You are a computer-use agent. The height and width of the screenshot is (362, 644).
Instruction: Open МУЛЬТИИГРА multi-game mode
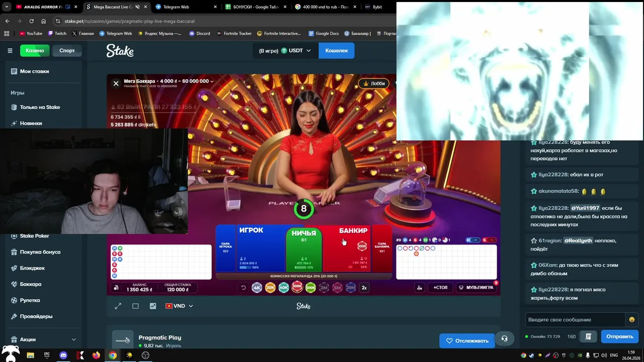[x=476, y=288]
